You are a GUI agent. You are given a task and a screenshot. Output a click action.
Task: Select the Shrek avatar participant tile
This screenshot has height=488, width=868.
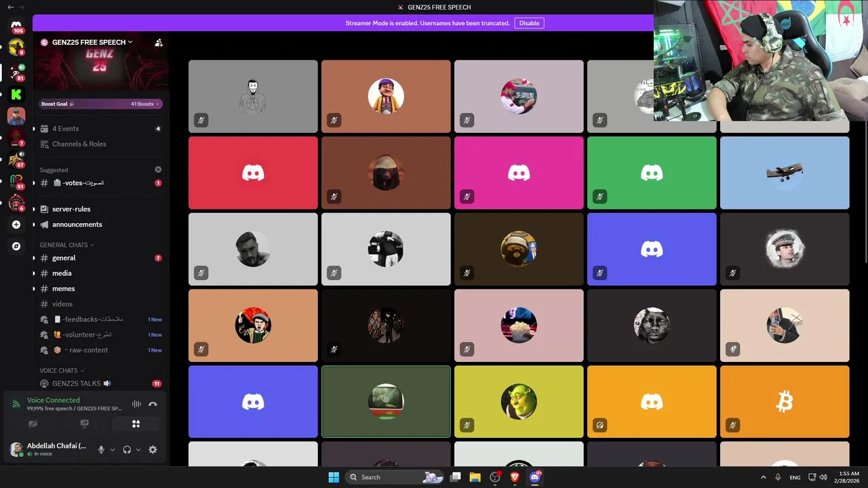(519, 402)
